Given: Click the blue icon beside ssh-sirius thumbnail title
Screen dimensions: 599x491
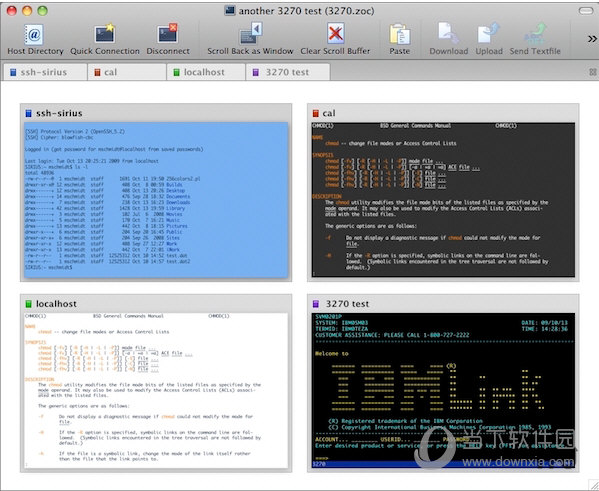Looking at the screenshot, I should pos(28,113).
